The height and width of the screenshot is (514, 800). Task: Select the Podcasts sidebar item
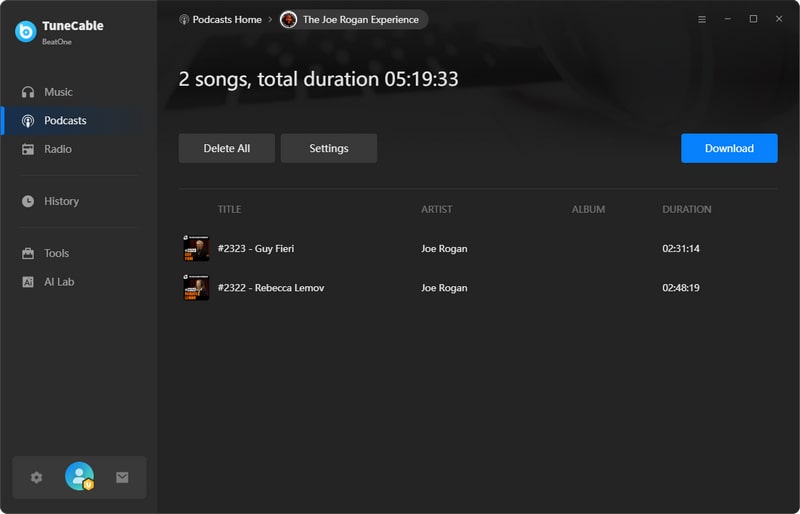click(79, 120)
